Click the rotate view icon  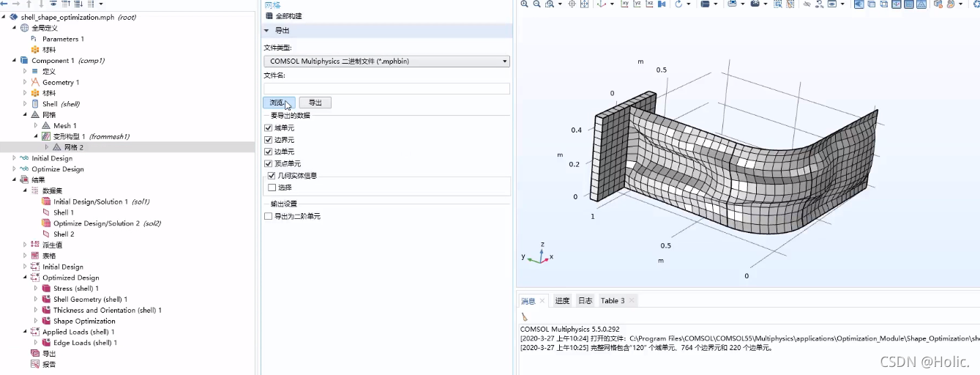coord(678,4)
